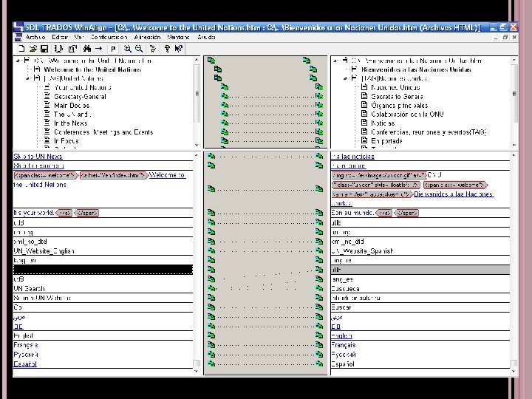Click the document icon next to 'En portada'
Viewport: 532px width, 399px height.
pyautogui.click(x=364, y=140)
